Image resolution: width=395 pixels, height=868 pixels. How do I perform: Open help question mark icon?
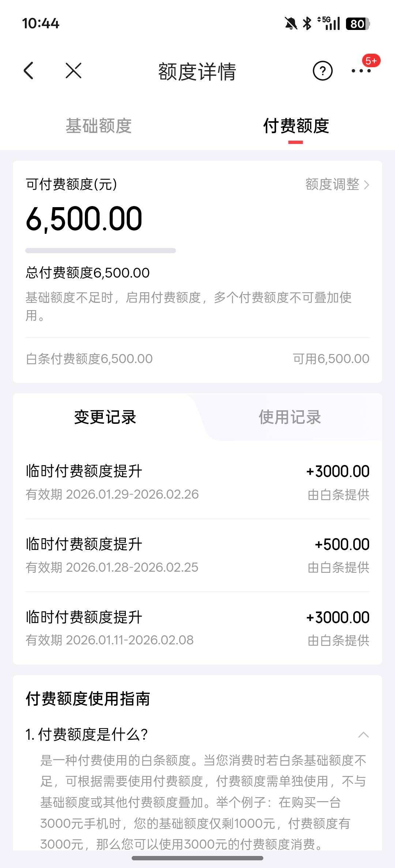(322, 71)
